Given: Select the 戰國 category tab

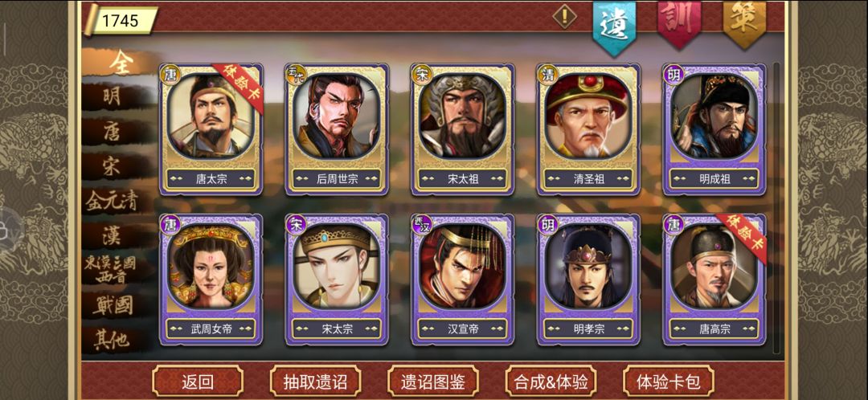Looking at the screenshot, I should click(113, 305).
